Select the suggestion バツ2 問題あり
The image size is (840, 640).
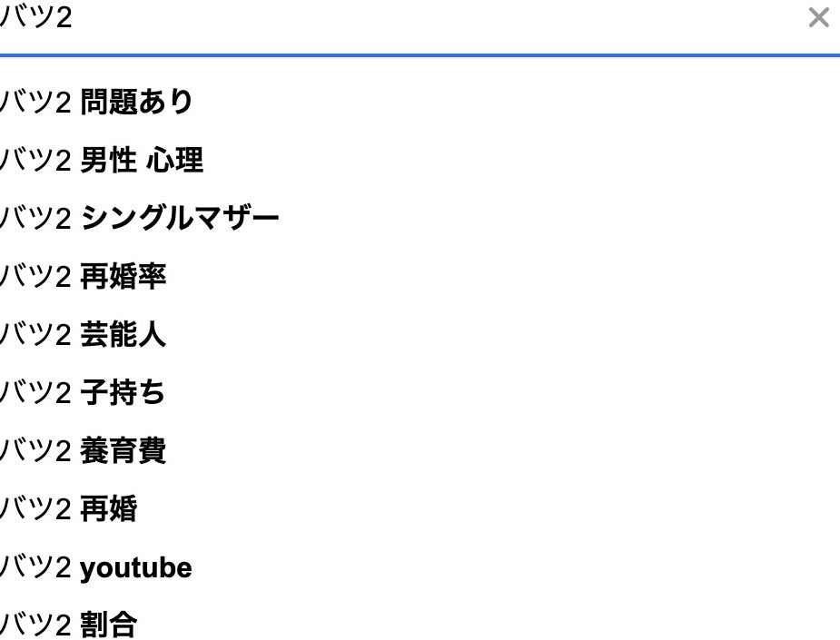point(96,103)
